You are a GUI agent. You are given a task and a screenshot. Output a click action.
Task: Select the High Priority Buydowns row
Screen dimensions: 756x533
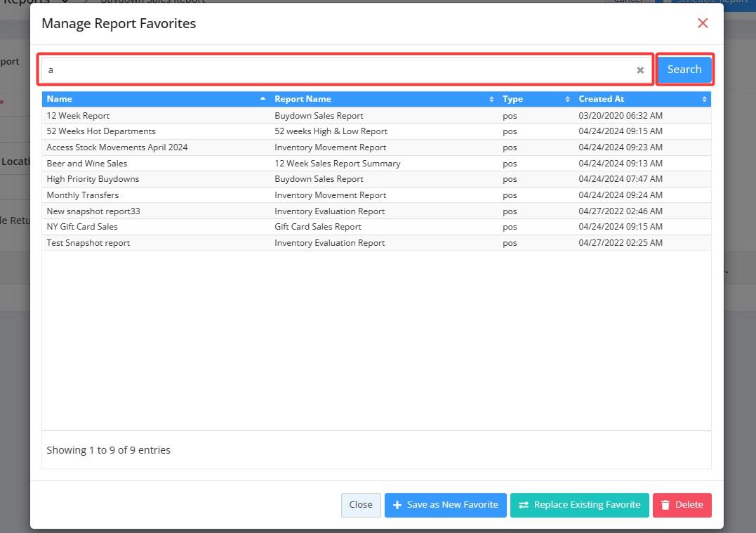tap(93, 179)
